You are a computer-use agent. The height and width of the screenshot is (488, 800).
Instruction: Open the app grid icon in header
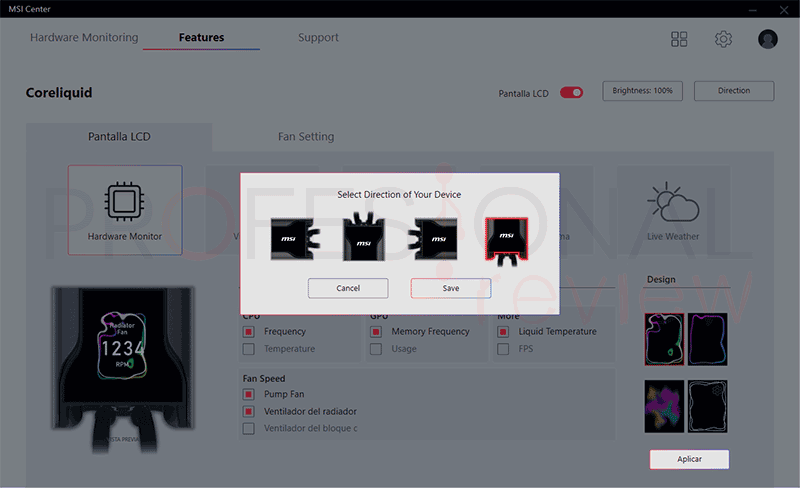[x=679, y=39]
